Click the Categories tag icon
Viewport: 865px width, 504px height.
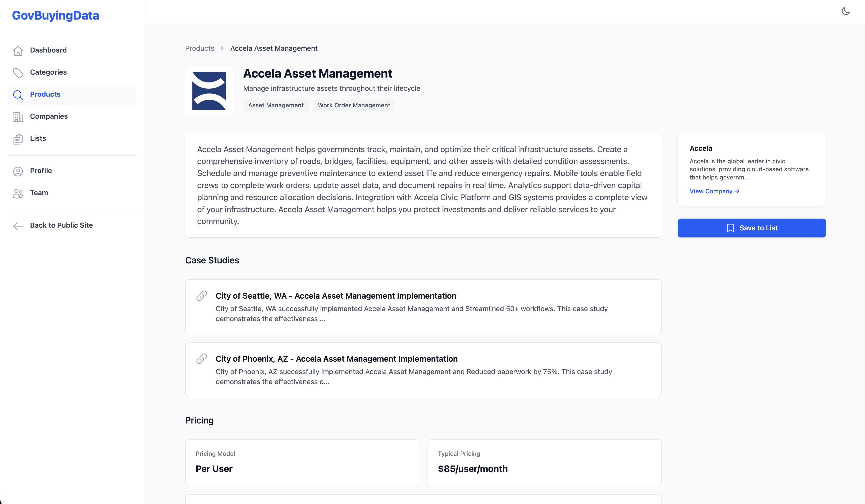coord(18,72)
